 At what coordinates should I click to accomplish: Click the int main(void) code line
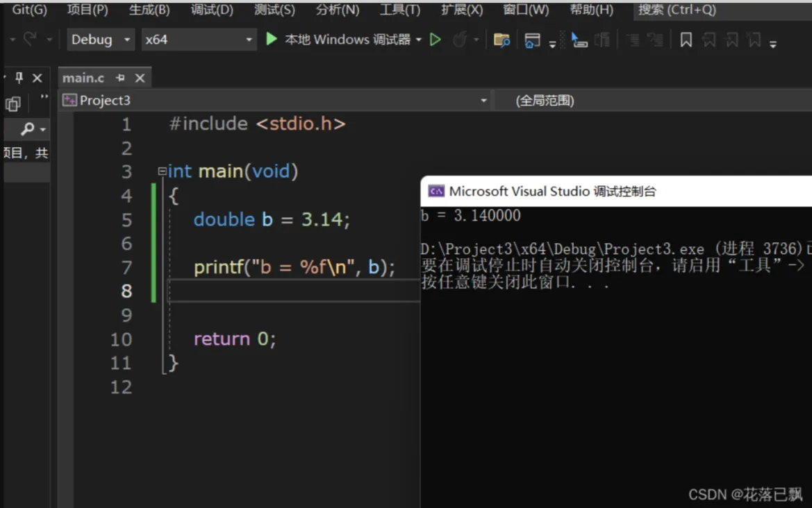233,171
